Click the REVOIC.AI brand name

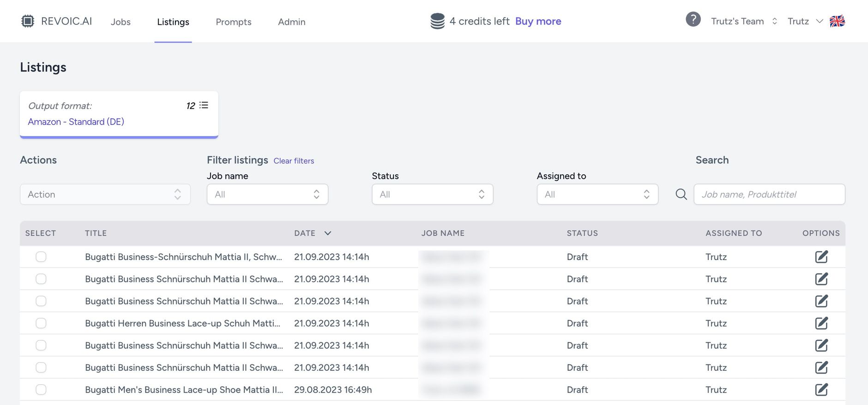(x=66, y=21)
